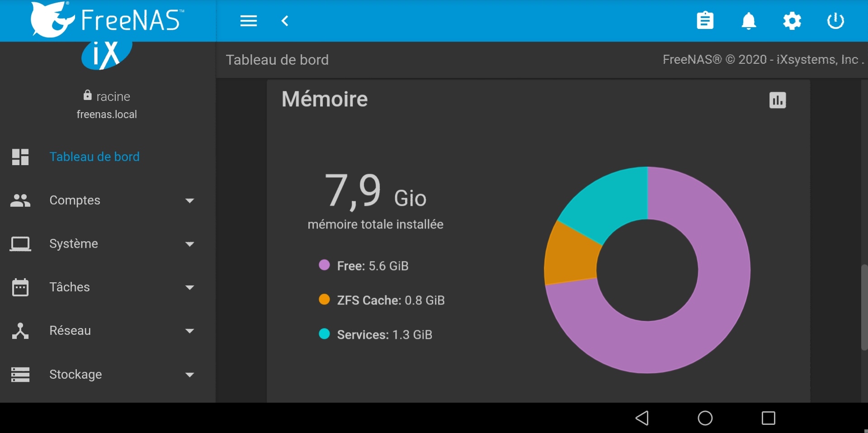Screen dimensions: 868x433
Task: Click the FreeNAS logo
Action: tap(107, 19)
